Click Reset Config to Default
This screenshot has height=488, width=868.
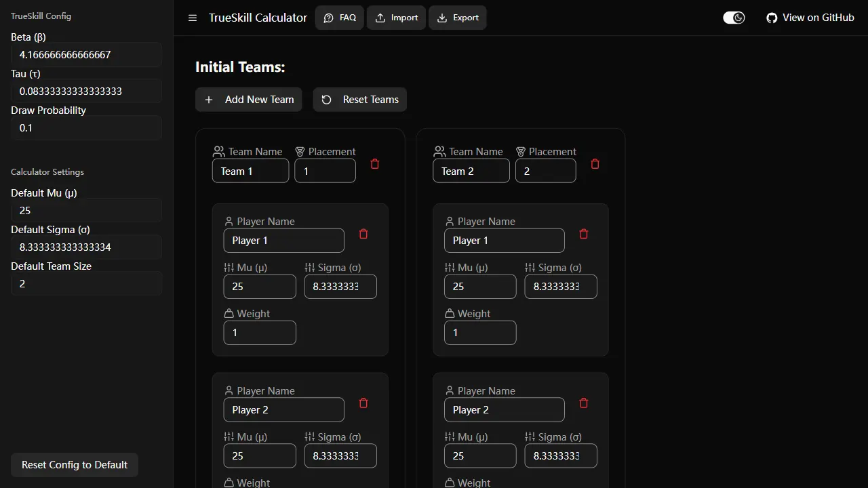[75, 465]
